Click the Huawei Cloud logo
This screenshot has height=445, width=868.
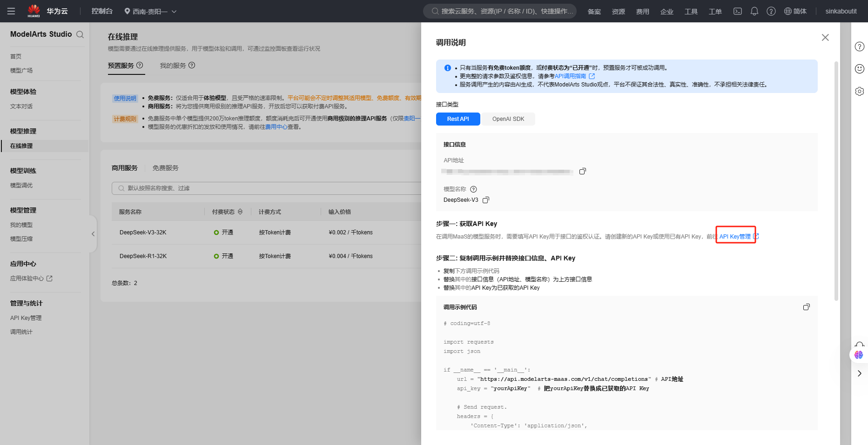[x=47, y=11]
